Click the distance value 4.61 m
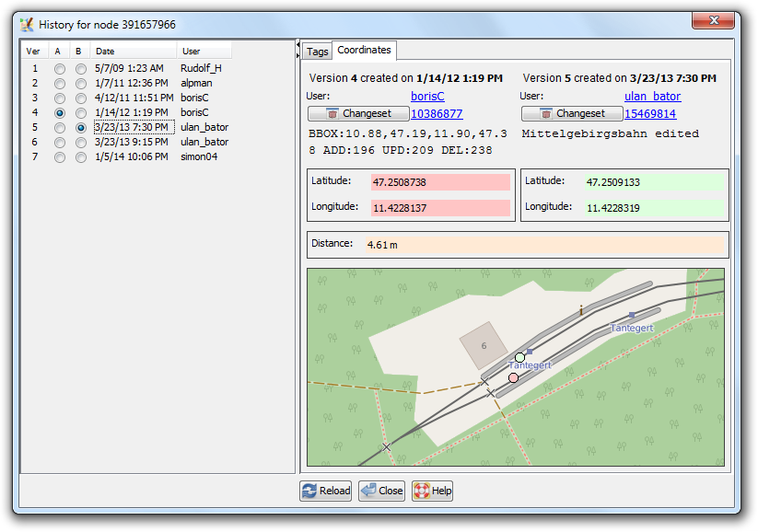The image size is (758, 532). (x=545, y=245)
